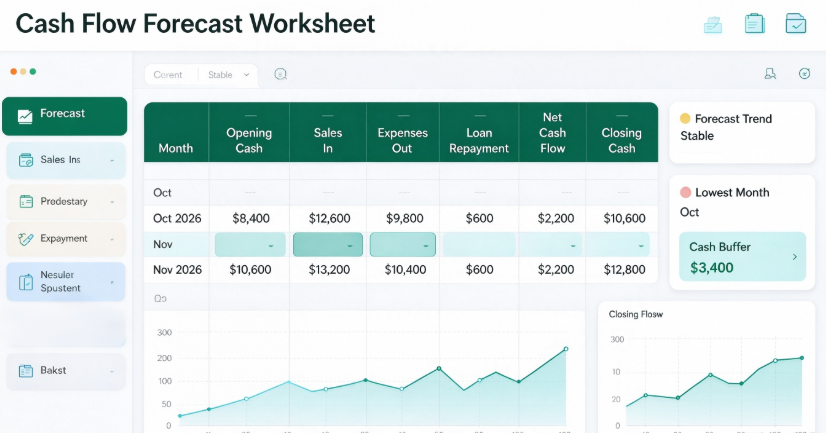Click the clipboard icon in header
826x433 pixels.
click(754, 24)
